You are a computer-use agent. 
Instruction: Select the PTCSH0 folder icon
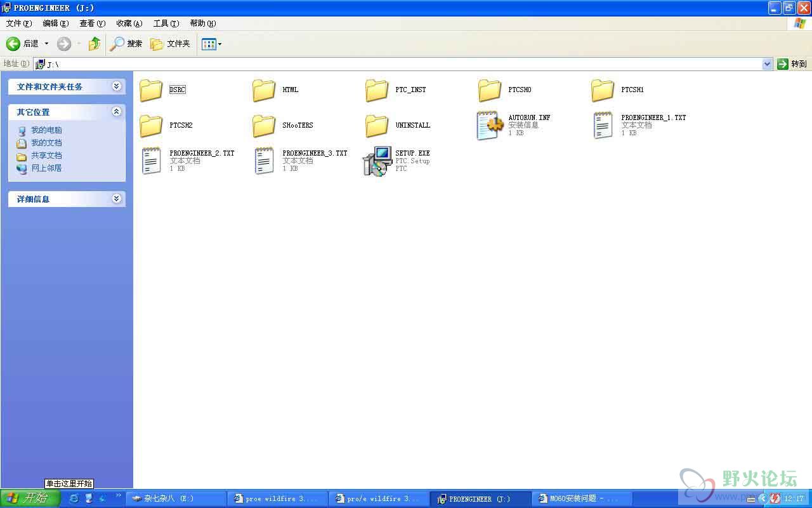490,90
